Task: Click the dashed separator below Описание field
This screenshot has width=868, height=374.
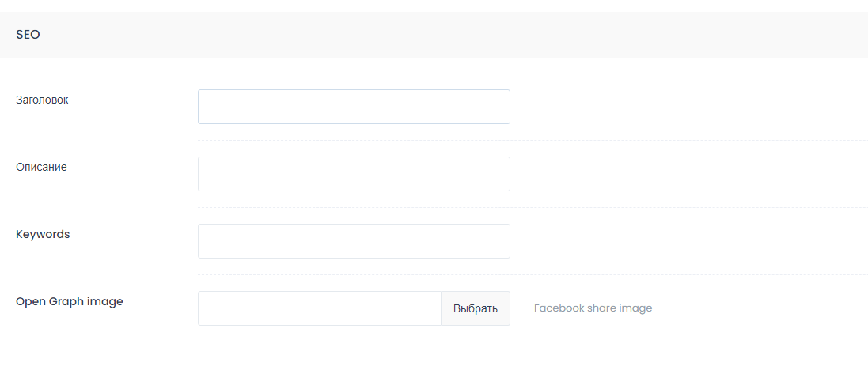Action: 533,207
